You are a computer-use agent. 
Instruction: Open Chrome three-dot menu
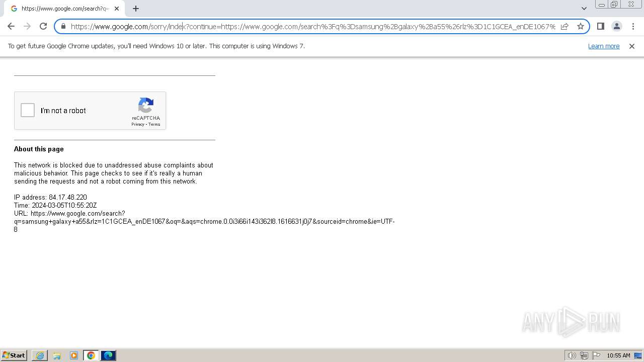(x=633, y=26)
